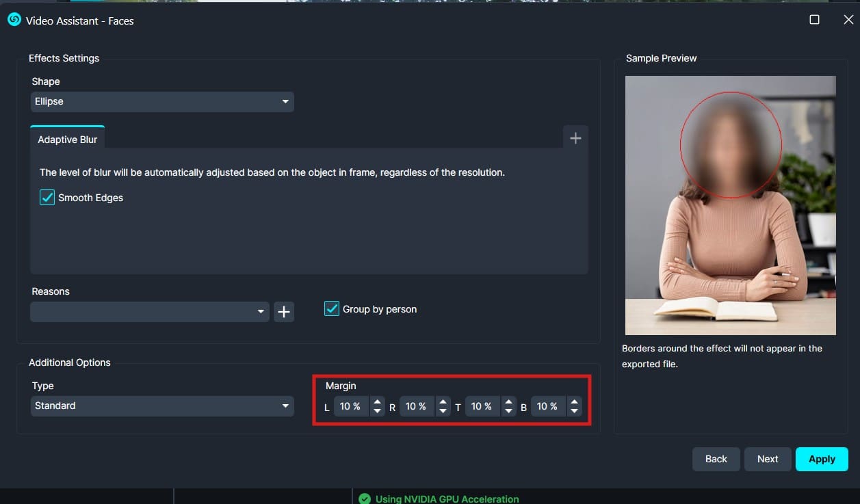Open the Type dropdown showing Standard
Viewport: 860px width, 504px height.
(162, 406)
